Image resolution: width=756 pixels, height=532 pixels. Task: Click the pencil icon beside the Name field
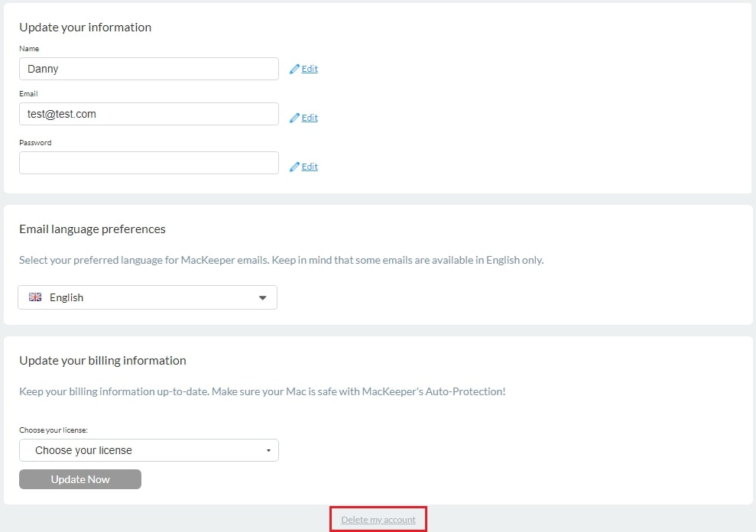coord(294,69)
